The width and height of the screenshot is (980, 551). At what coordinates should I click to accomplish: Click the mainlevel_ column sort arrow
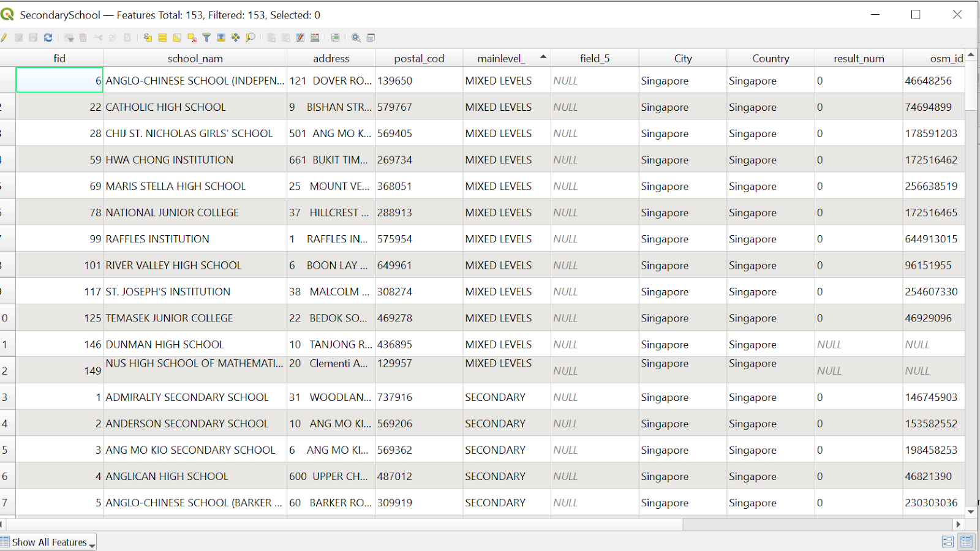[x=543, y=57]
